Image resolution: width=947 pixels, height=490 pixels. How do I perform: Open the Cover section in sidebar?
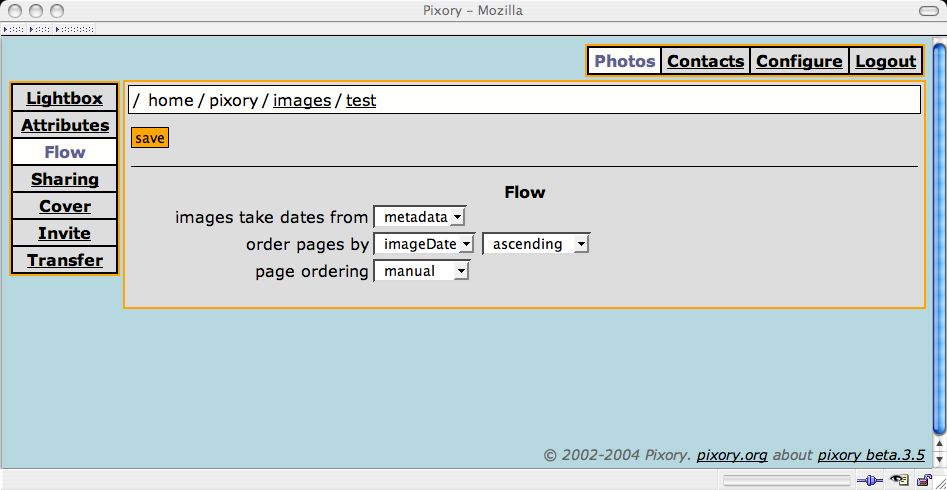[x=65, y=206]
